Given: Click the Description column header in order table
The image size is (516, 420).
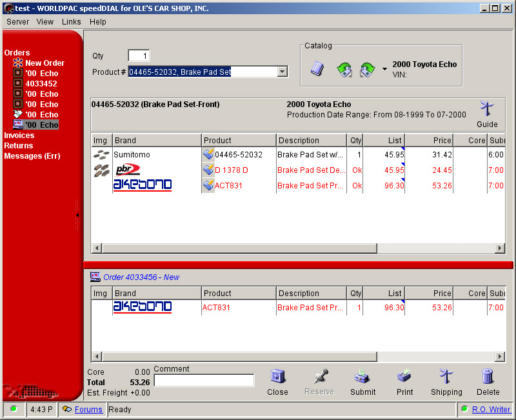Looking at the screenshot, I should click(312, 294).
